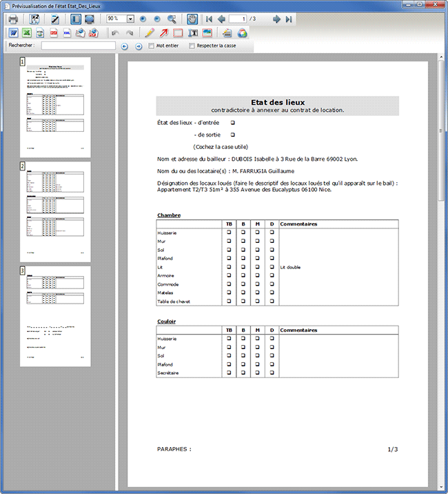Viewport: 448px width, 494px height.
Task: Select the pencil annotation tool
Action: [150, 33]
